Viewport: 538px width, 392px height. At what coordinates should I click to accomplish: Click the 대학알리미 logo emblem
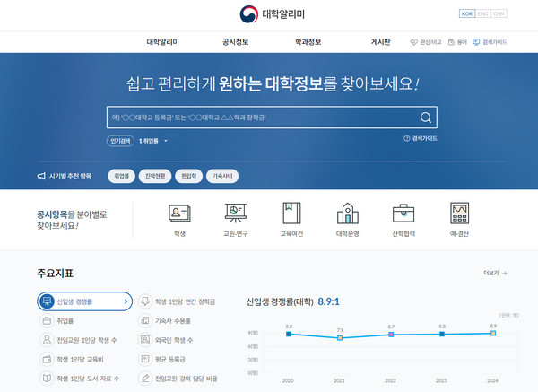pyautogui.click(x=248, y=14)
